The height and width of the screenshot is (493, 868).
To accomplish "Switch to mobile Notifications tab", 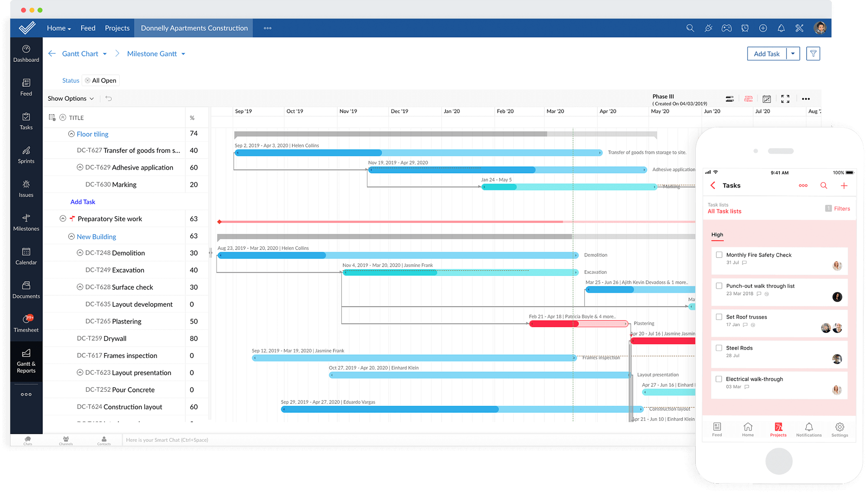I will 809,430.
